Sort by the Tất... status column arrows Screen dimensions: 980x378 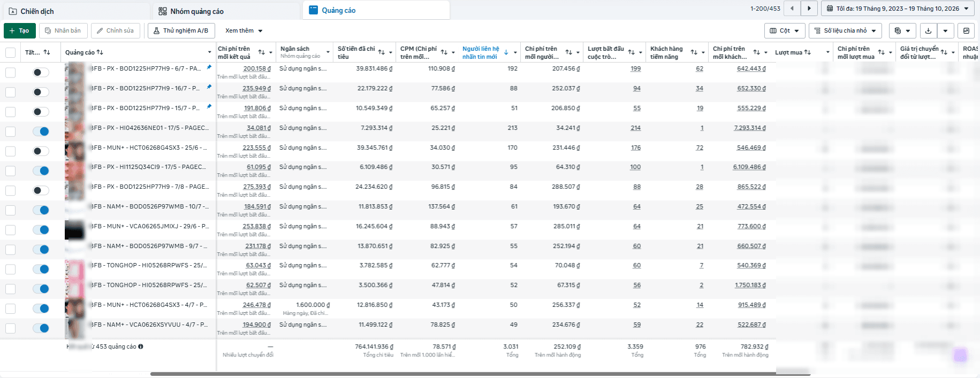coord(47,52)
